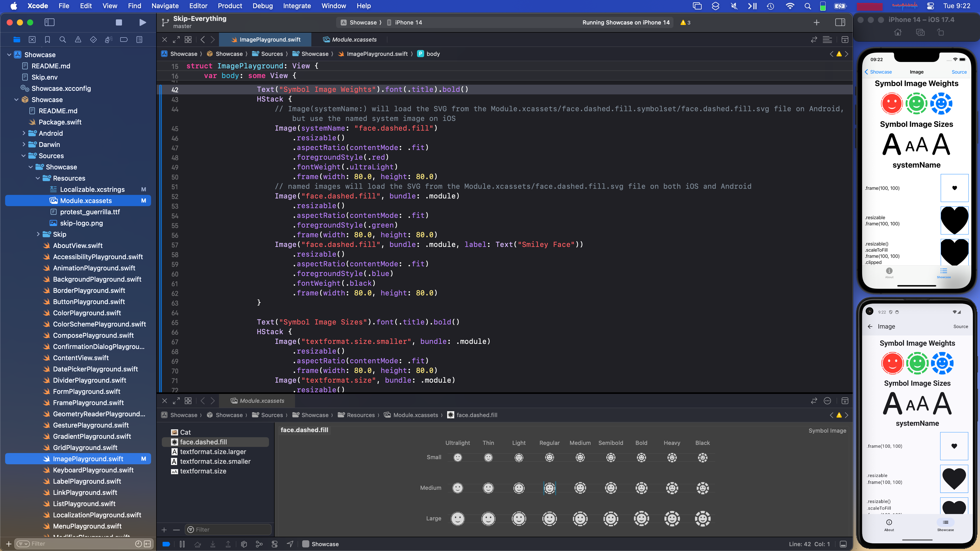Open the Product menu

(229, 6)
